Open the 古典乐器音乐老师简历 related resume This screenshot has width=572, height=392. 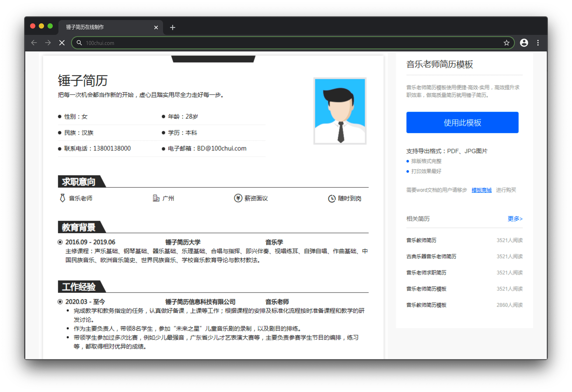tap(431, 257)
